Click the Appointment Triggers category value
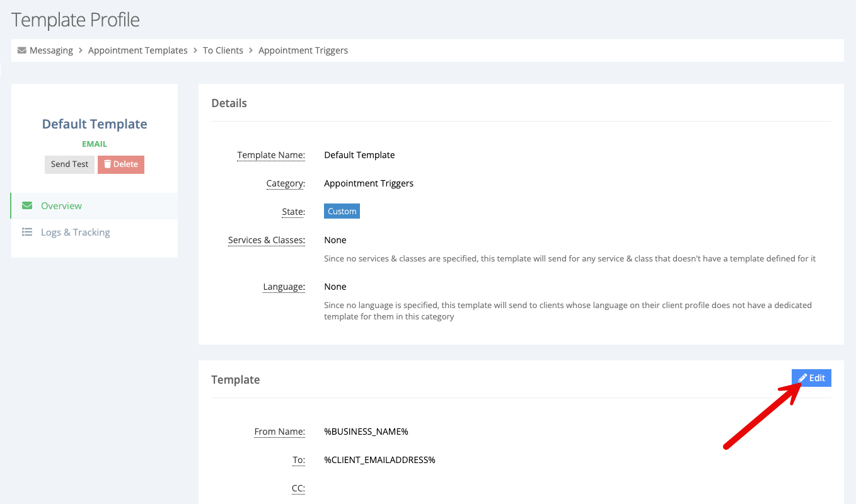Viewport: 856px width, 504px height. pyautogui.click(x=369, y=183)
